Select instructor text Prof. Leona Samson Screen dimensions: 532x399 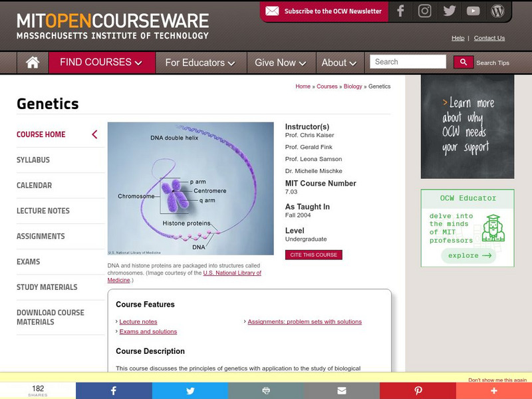313,159
